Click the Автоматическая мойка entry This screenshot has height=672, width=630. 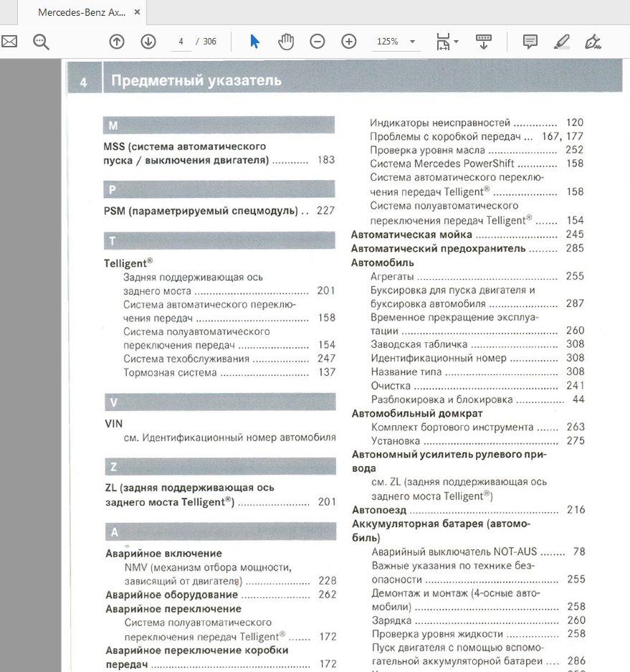(x=411, y=235)
